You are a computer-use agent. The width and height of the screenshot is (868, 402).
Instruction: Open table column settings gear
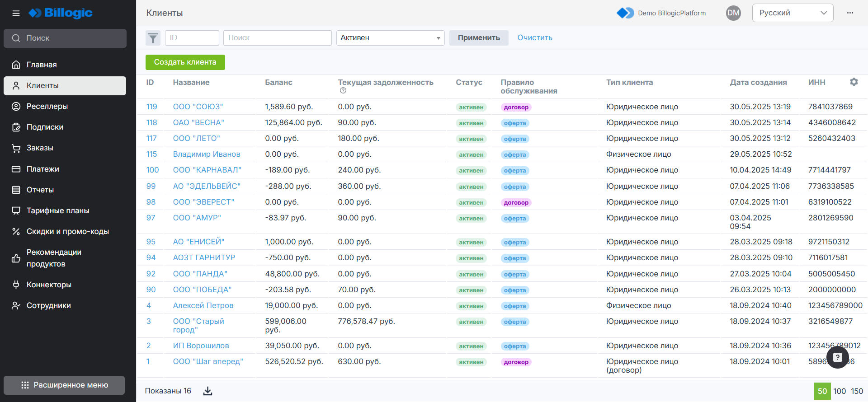[x=854, y=82]
